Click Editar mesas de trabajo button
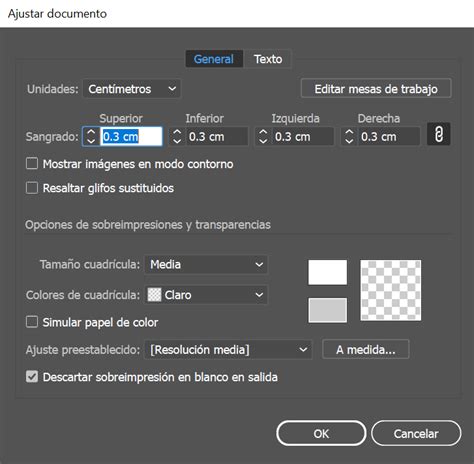474x464 pixels. (x=376, y=89)
